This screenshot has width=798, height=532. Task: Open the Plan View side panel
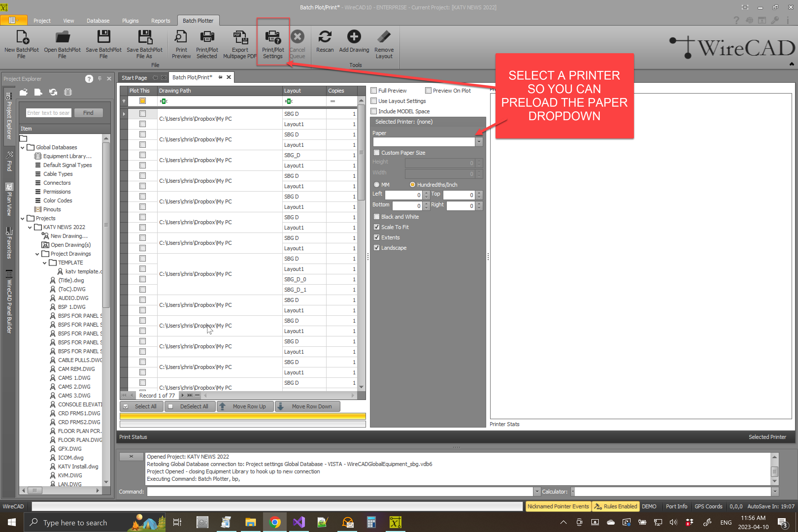(x=9, y=199)
